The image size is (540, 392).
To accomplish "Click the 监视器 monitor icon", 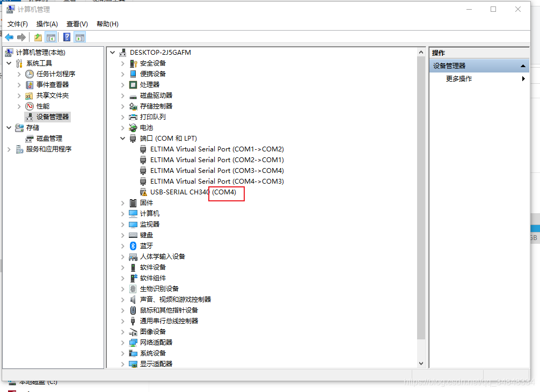I will 133,224.
